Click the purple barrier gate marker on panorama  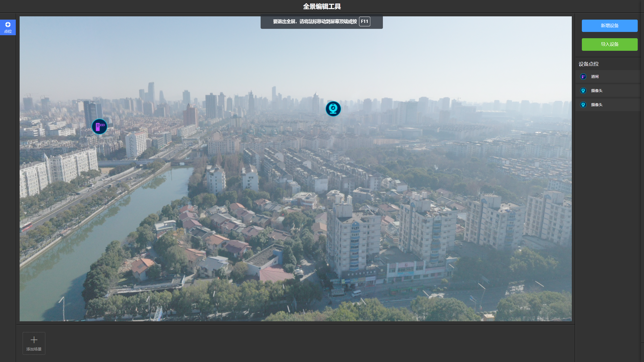pyautogui.click(x=99, y=126)
